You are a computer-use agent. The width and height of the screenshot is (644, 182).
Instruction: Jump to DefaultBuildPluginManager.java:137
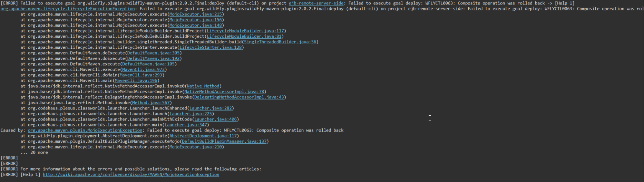[224, 141]
